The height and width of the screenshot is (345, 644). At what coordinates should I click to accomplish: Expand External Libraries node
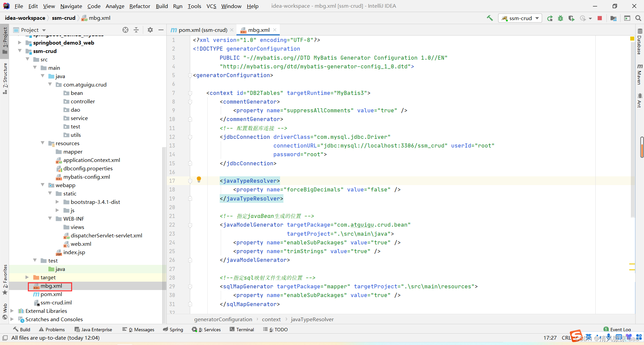12,311
